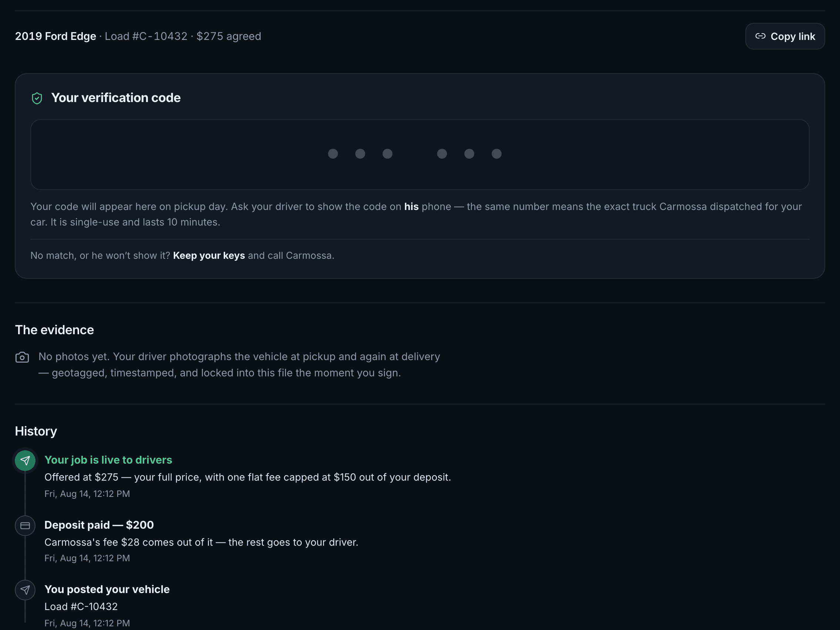Click Load #C-10432 in the header line
Image resolution: width=840 pixels, height=630 pixels.
pyautogui.click(x=146, y=36)
